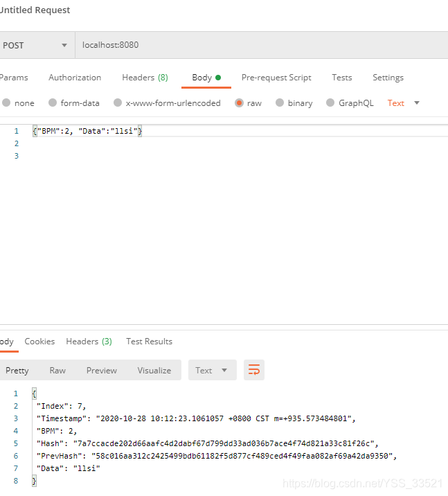Click the response Timestamp line
The width and height of the screenshot is (448, 496).
click(x=196, y=418)
